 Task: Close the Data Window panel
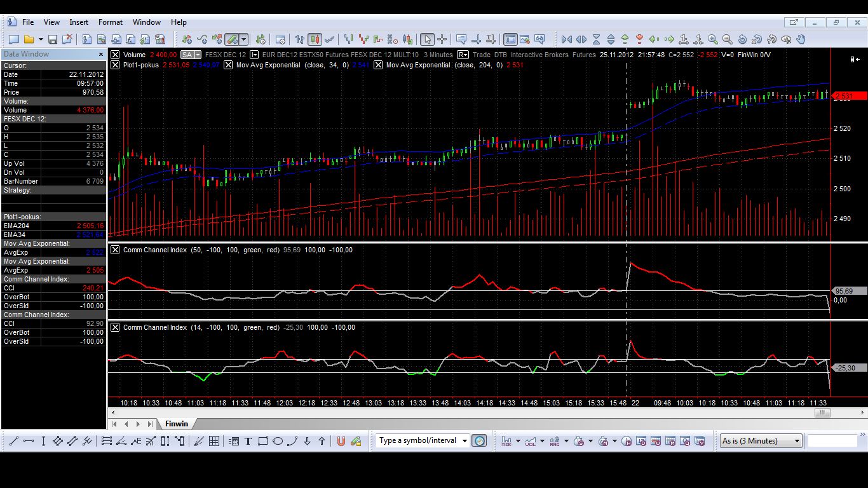(x=100, y=55)
